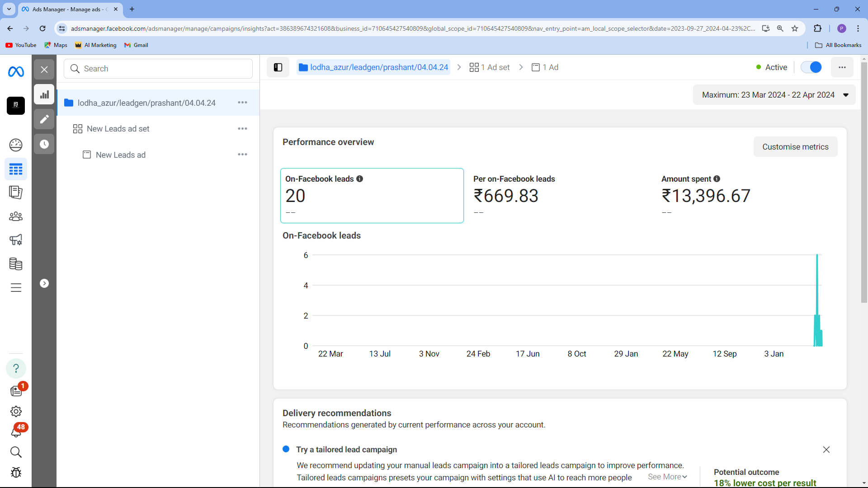The width and height of the screenshot is (868, 488).
Task: Open campaign breadcrumb lodha_azur/leadgen/prashant/04.04.24
Action: tap(373, 67)
